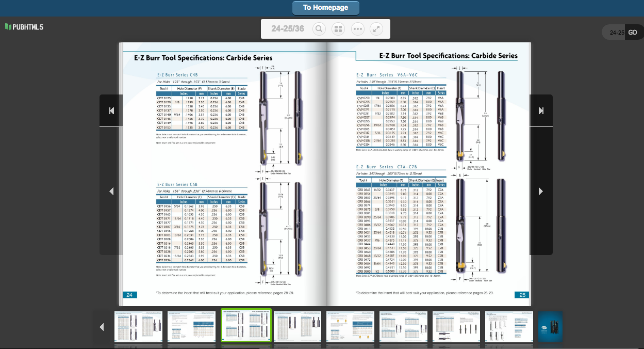Click the page 24 footnote referencing pages 28-29
Image resolution: width=644 pixels, height=349 pixels.
(225, 293)
